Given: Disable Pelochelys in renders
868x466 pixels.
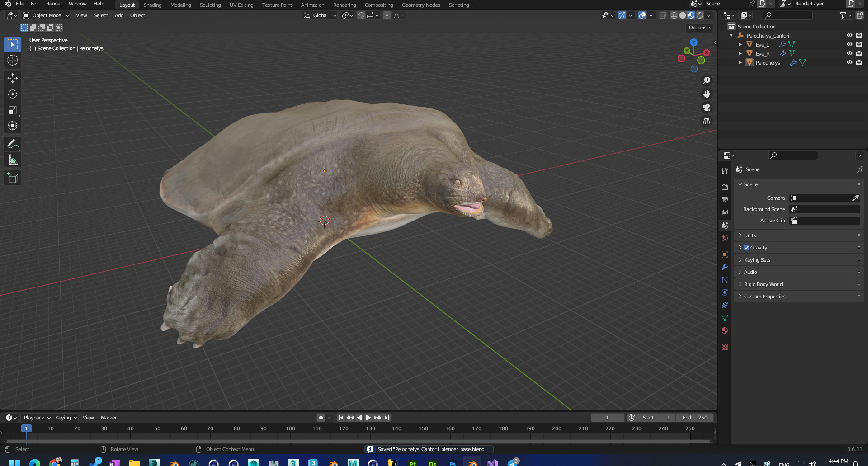Looking at the screenshot, I should point(859,62).
